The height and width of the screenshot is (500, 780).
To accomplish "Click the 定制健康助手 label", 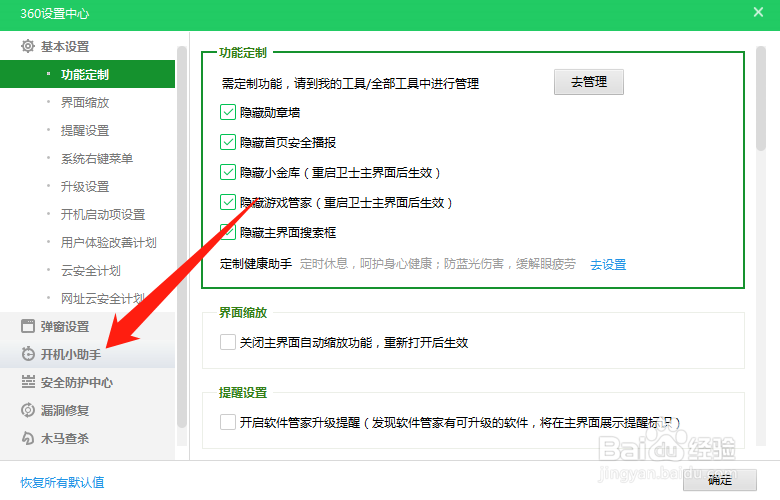I will coord(256,264).
